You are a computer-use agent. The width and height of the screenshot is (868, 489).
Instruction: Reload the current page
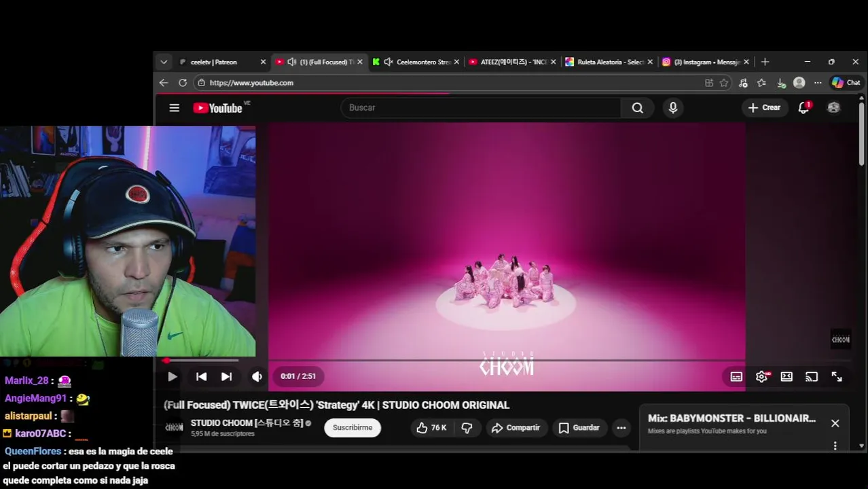pyautogui.click(x=183, y=83)
